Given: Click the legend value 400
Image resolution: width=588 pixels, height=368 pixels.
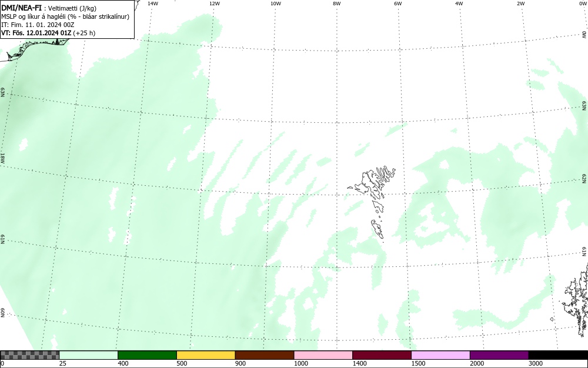Looking at the screenshot, I should (x=123, y=363).
